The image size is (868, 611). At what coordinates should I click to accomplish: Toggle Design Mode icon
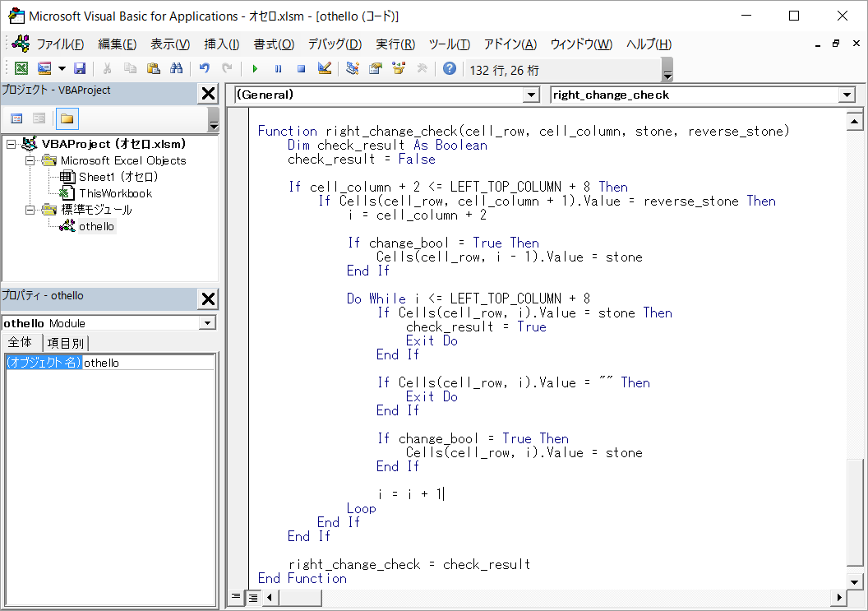pos(324,69)
